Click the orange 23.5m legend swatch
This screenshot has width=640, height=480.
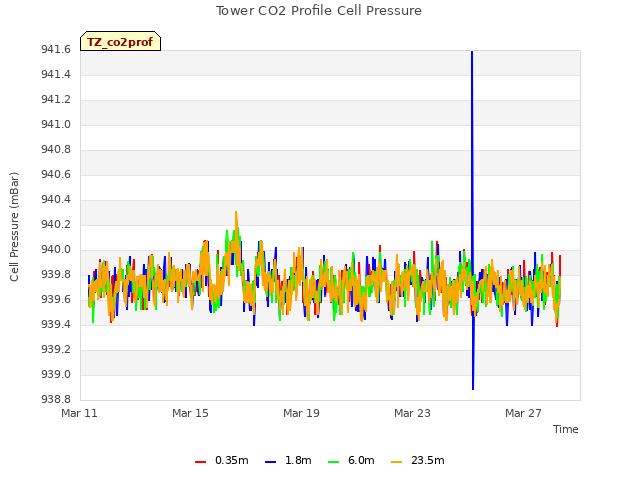click(396, 462)
